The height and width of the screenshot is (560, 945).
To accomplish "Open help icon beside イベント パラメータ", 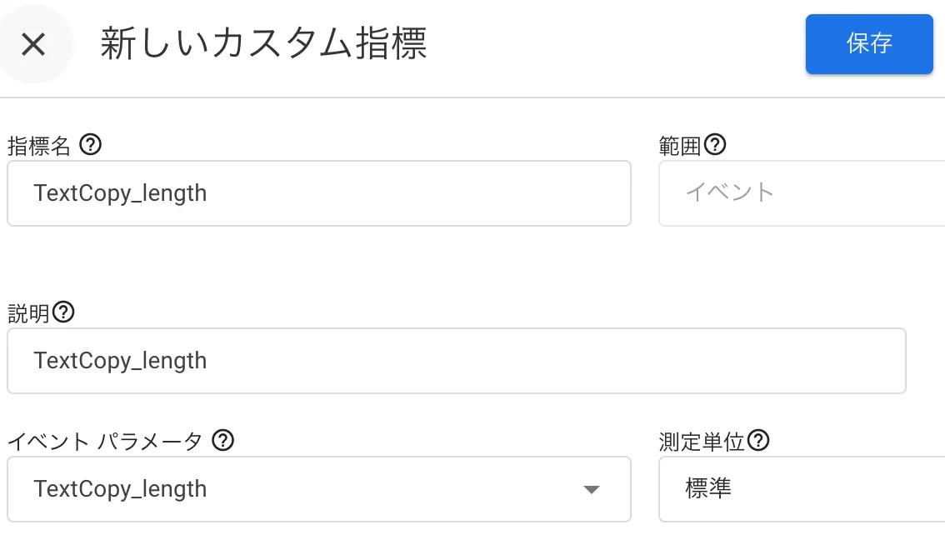I will coord(223,441).
